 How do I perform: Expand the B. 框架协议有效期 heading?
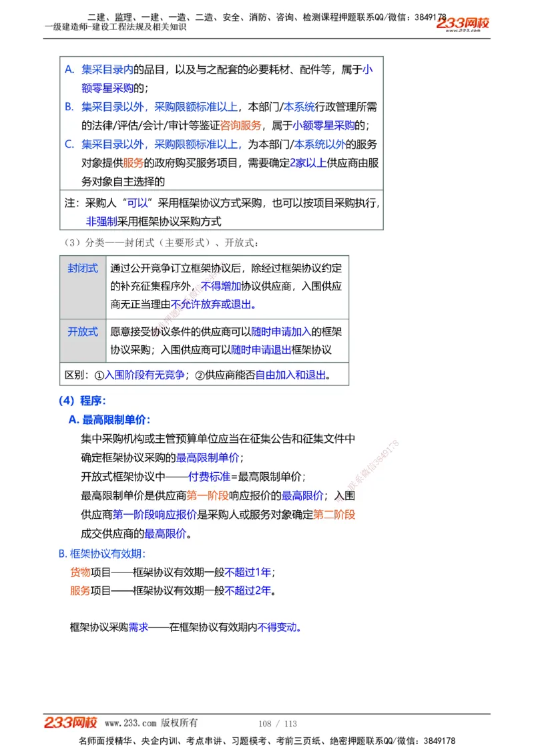107,554
